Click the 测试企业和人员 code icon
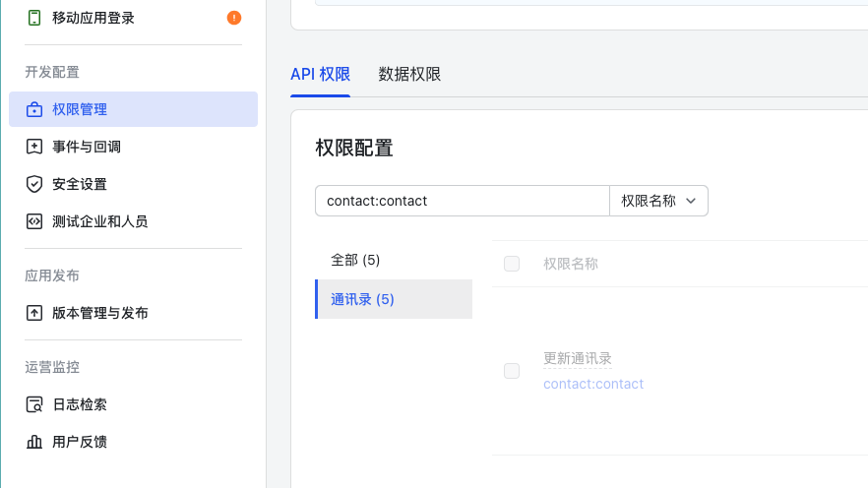 click(34, 221)
